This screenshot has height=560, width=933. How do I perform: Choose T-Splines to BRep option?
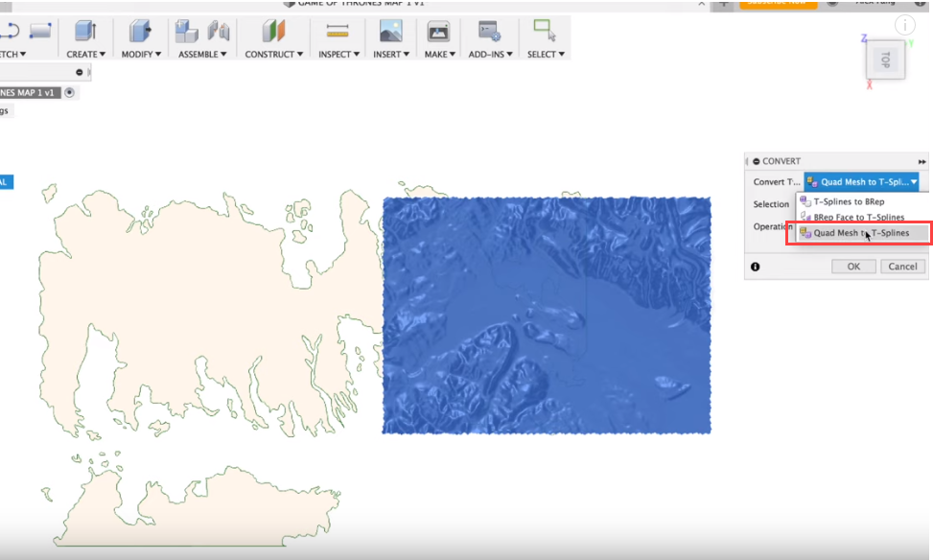[862, 201]
